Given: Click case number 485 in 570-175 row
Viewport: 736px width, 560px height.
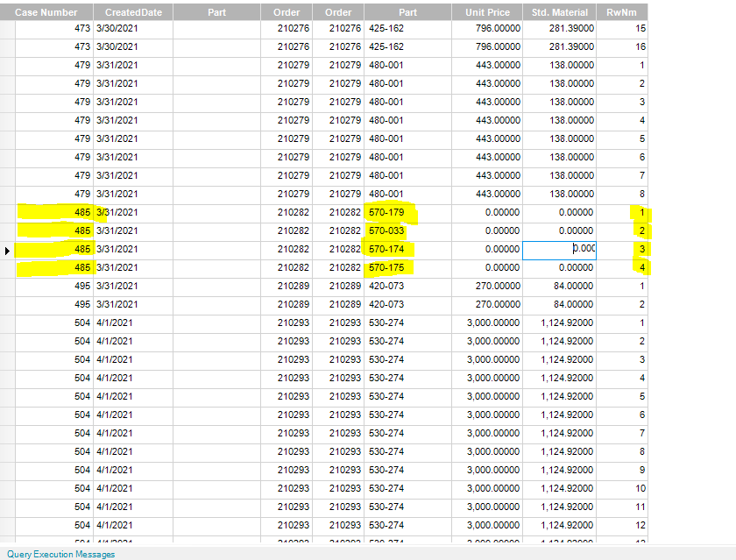Looking at the screenshot, I should click(54, 267).
